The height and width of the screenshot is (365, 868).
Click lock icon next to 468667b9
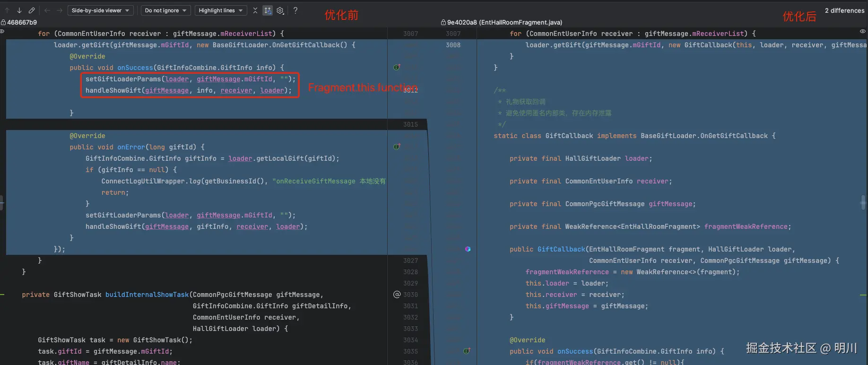tap(3, 22)
